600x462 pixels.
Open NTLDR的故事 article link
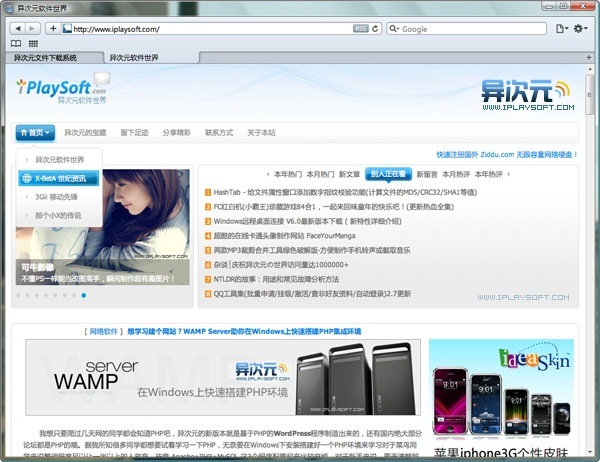[x=276, y=279]
